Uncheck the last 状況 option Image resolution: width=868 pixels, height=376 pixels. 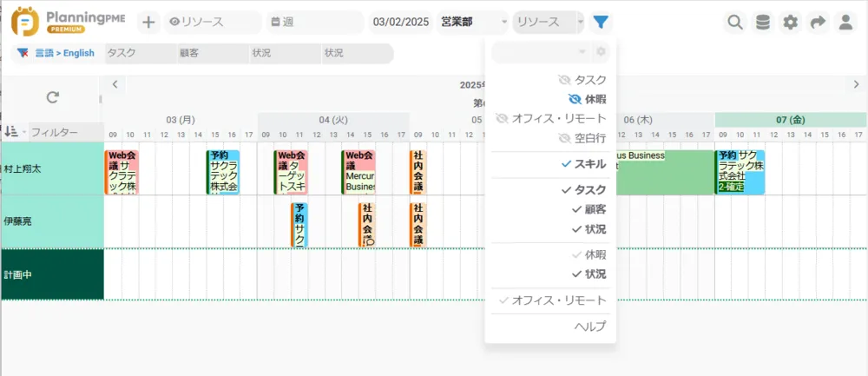589,274
